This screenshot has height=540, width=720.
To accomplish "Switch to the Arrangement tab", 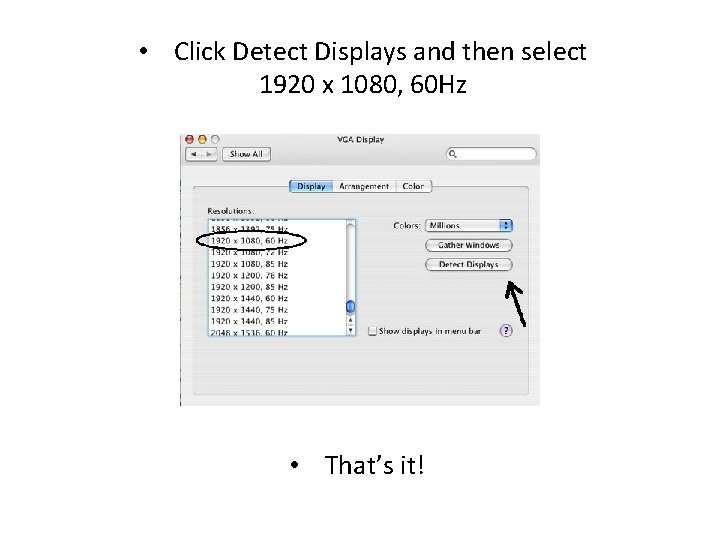I will 364,186.
